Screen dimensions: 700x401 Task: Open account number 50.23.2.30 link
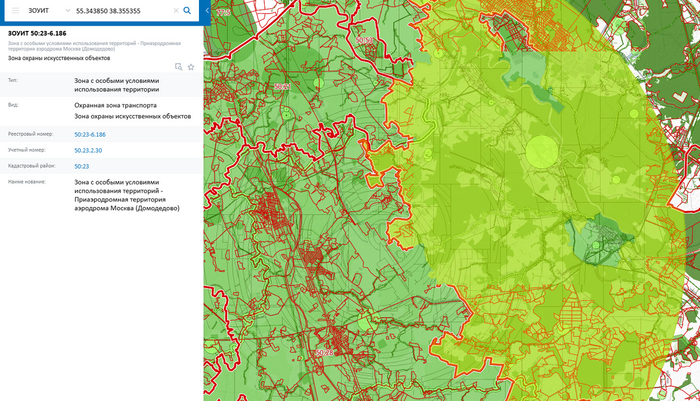pos(88,150)
